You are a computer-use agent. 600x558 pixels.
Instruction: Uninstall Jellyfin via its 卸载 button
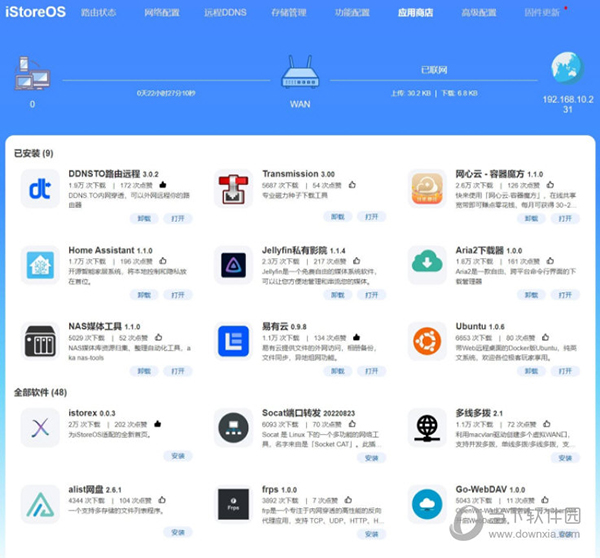point(338,295)
